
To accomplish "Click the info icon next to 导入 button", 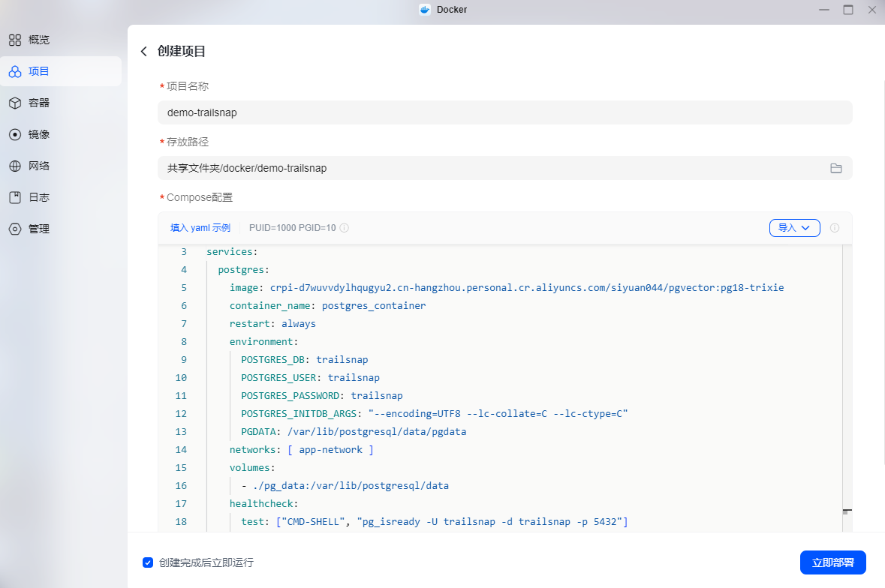I will pyautogui.click(x=835, y=228).
